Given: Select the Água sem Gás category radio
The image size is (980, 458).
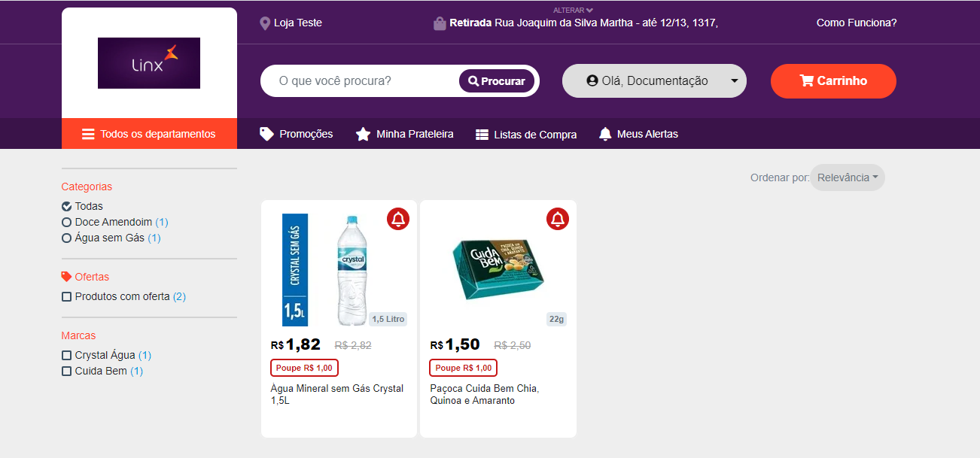Looking at the screenshot, I should [x=67, y=238].
